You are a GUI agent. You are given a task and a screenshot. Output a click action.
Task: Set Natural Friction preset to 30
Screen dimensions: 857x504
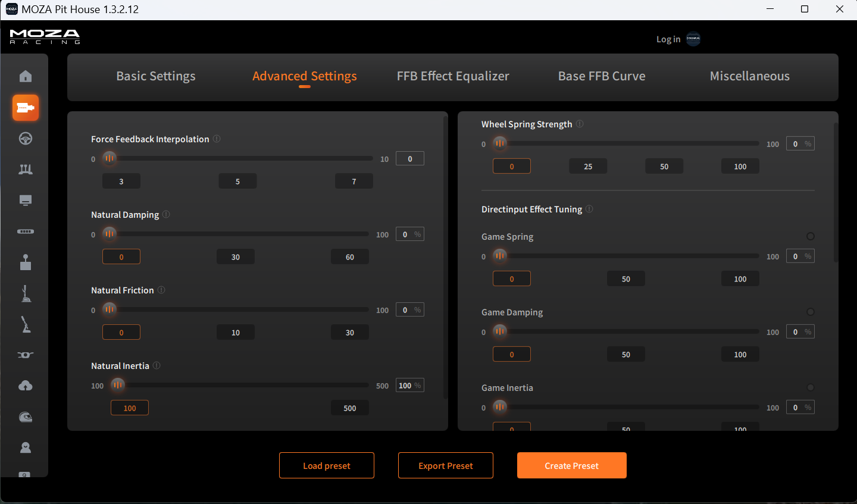[x=350, y=333]
